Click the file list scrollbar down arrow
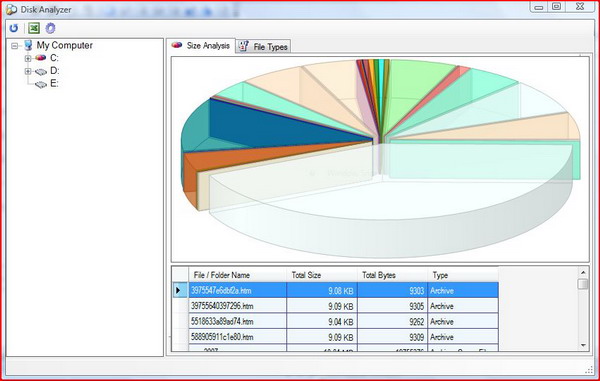 [x=583, y=345]
